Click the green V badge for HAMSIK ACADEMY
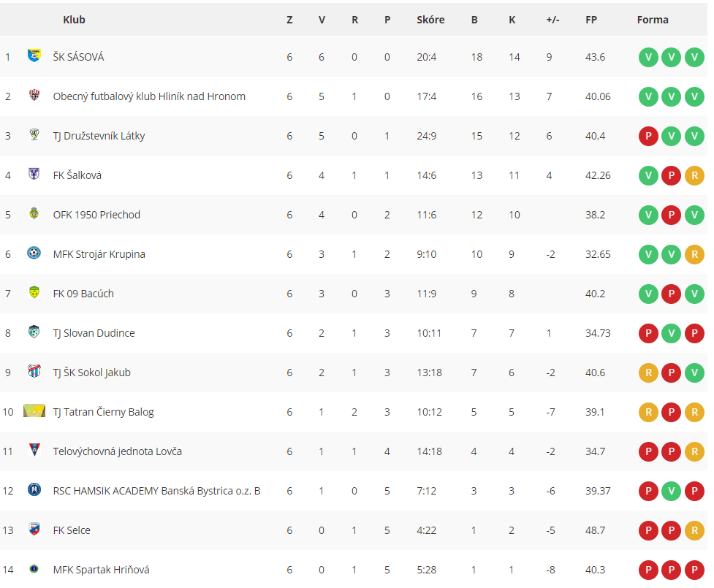This screenshot has height=588, width=714. pos(671,491)
